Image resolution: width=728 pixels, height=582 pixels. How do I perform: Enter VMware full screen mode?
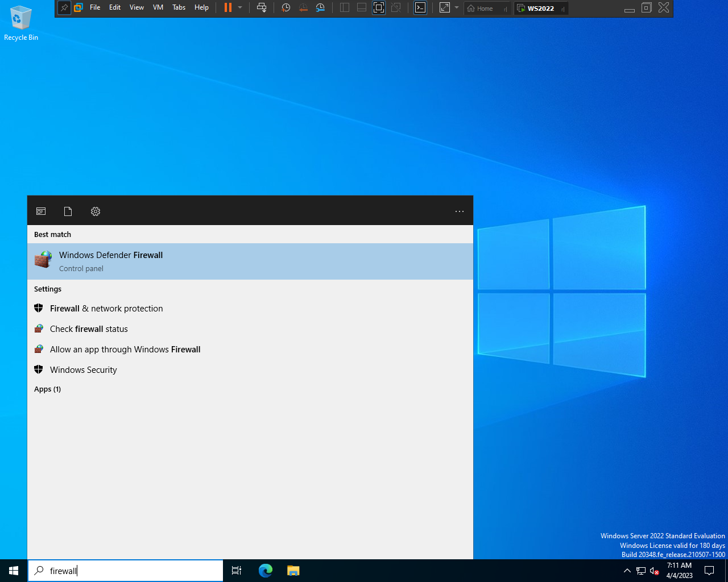tap(379, 8)
